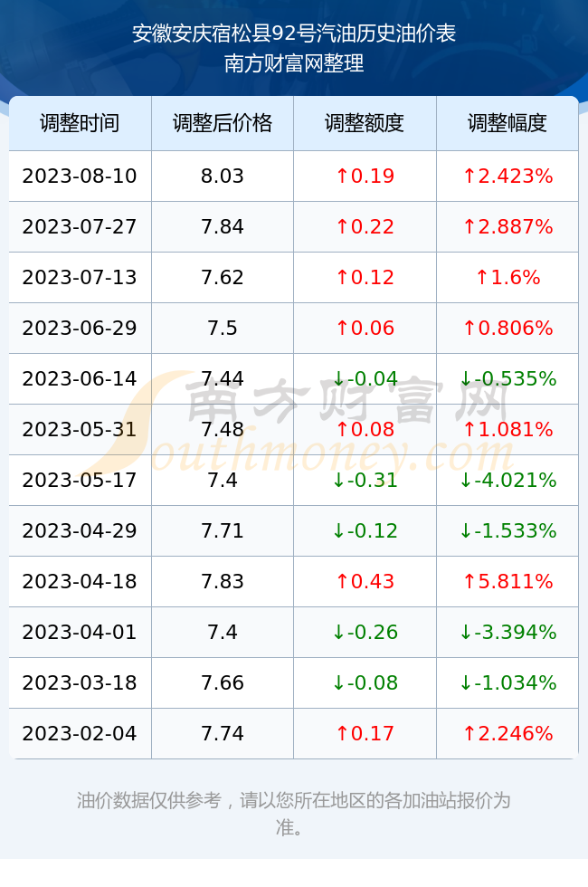Image resolution: width=588 pixels, height=887 pixels.
Task: Click the ↑2.246% percentage cell
Action: click(507, 734)
